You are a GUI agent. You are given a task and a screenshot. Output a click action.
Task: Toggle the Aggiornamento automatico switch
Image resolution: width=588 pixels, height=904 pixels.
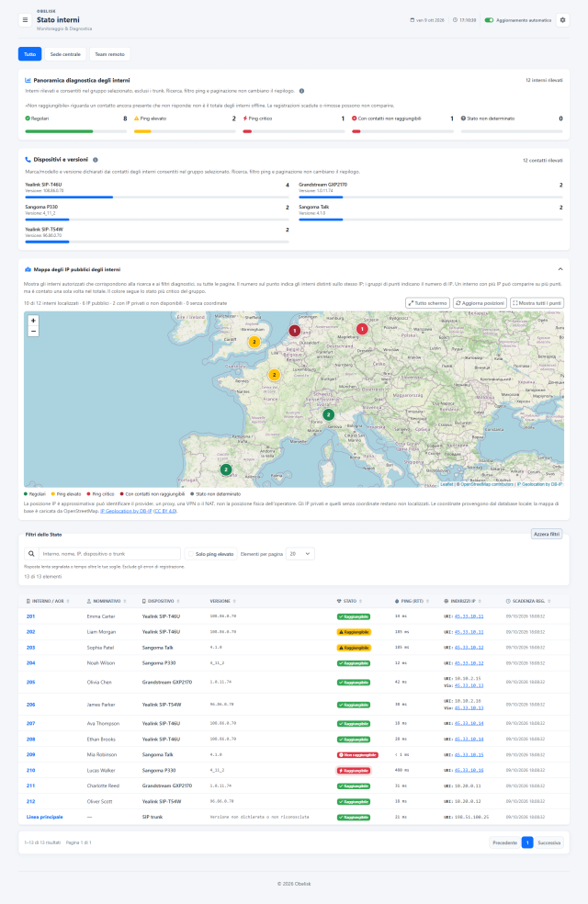pyautogui.click(x=489, y=20)
